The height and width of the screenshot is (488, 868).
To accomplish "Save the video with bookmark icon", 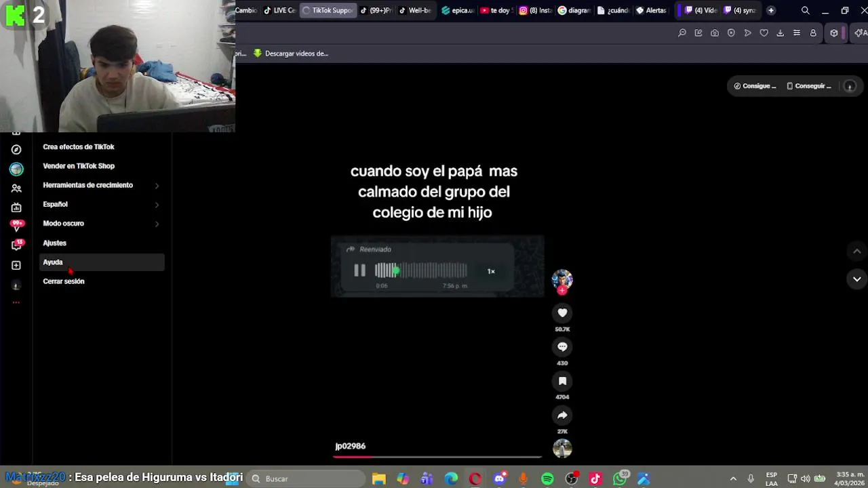I will tap(562, 381).
